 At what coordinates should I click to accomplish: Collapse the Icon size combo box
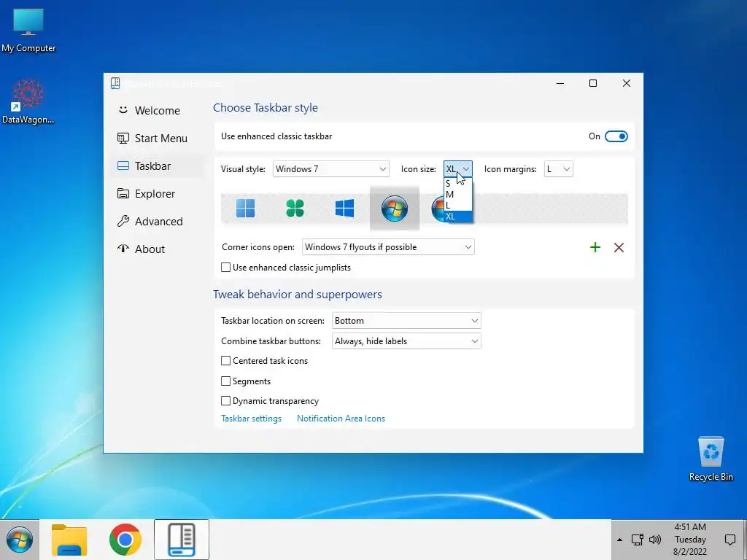pos(458,168)
